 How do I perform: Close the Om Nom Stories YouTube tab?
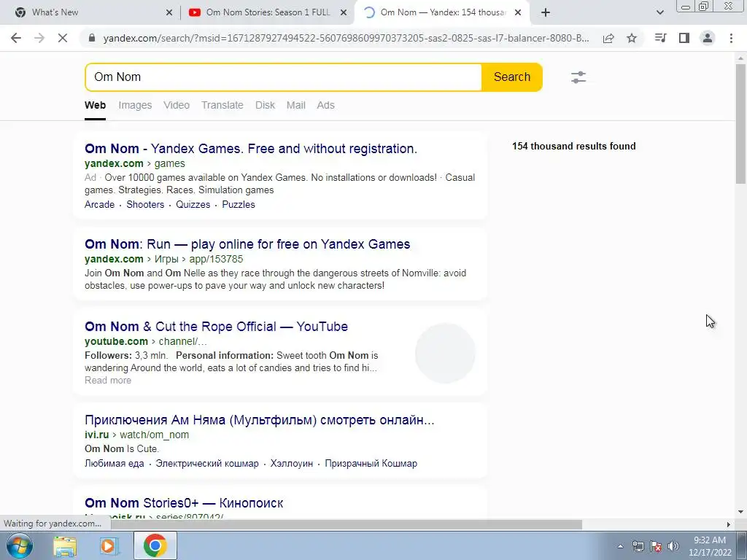click(344, 12)
